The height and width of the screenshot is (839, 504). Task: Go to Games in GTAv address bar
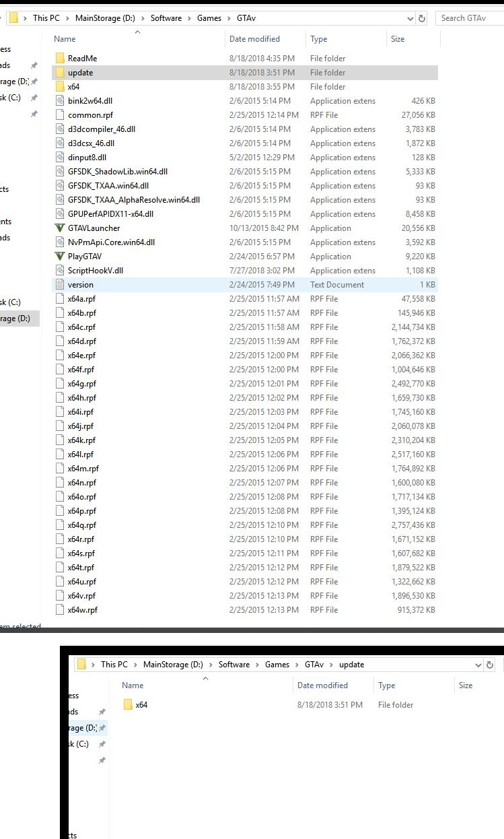click(209, 18)
